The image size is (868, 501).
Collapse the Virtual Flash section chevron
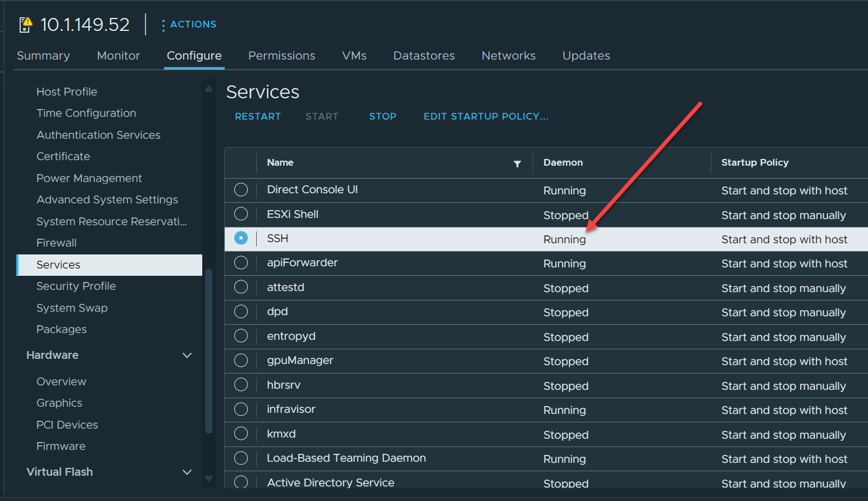(187, 472)
